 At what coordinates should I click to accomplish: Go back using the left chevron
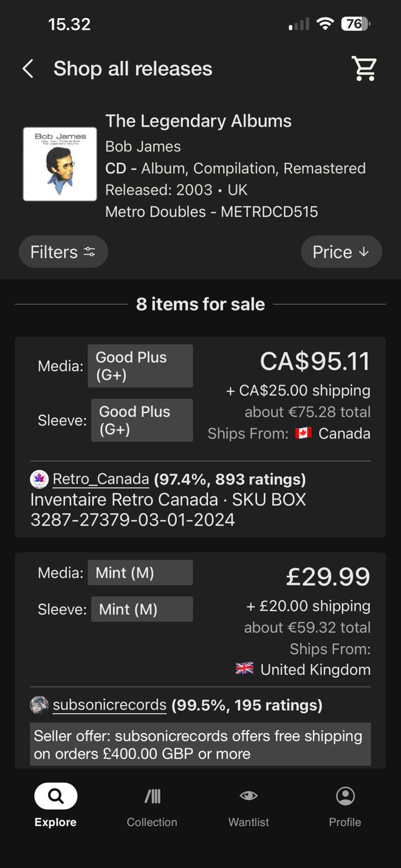27,69
